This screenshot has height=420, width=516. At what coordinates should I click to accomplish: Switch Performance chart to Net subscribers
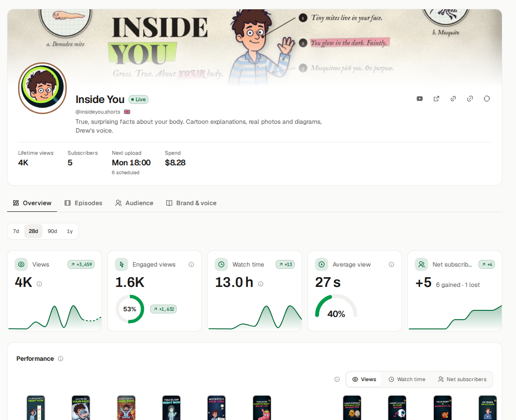[462, 379]
